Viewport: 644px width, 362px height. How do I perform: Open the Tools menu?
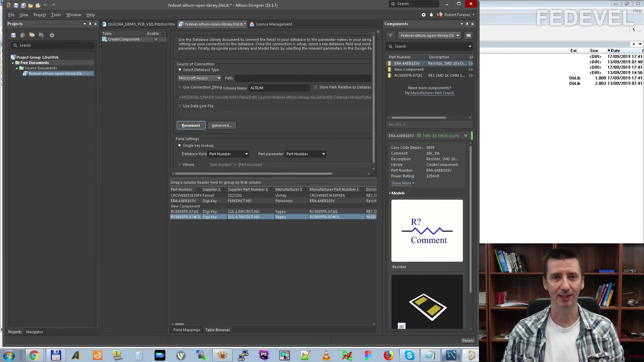click(x=56, y=15)
